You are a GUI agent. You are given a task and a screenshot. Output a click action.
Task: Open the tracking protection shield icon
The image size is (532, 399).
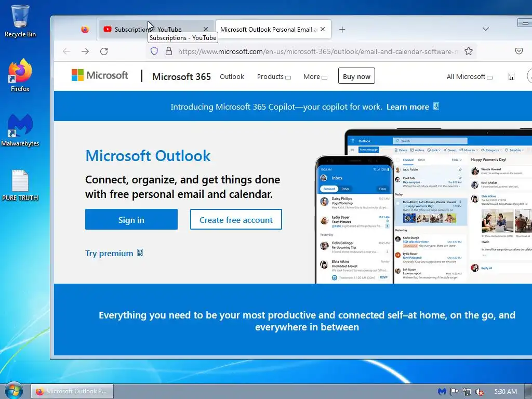(x=154, y=51)
